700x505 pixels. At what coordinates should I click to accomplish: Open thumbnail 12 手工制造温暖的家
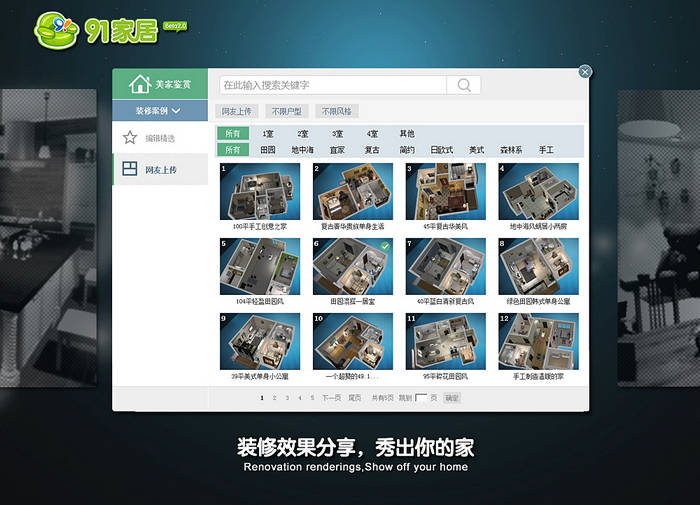538,342
